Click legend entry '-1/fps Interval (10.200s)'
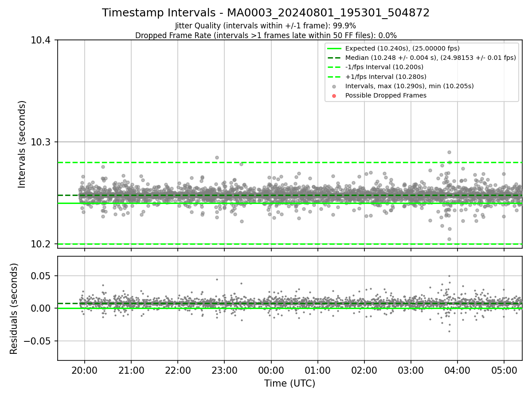This screenshot has height=399, width=532. 384,67
